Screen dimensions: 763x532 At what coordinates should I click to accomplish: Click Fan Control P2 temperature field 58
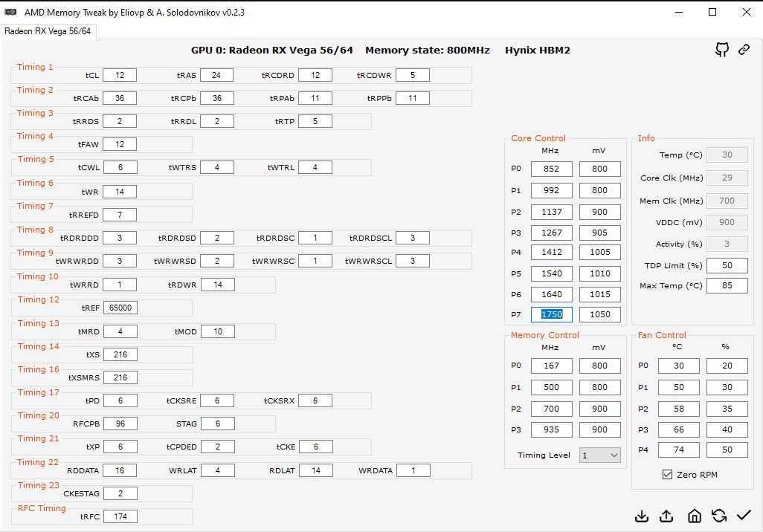pos(679,409)
